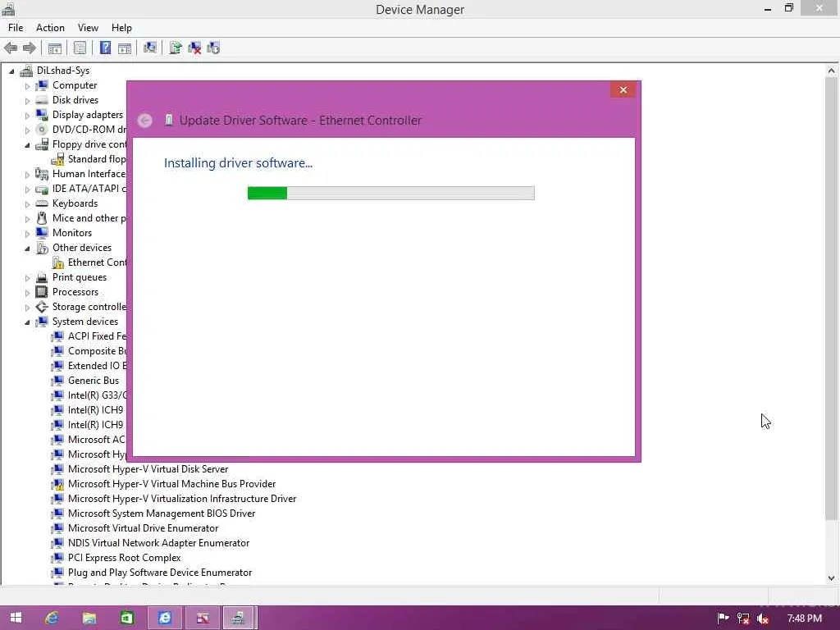This screenshot has width=840, height=630.
Task: Click the Scan for hardware changes icon
Action: pyautogui.click(x=150, y=48)
